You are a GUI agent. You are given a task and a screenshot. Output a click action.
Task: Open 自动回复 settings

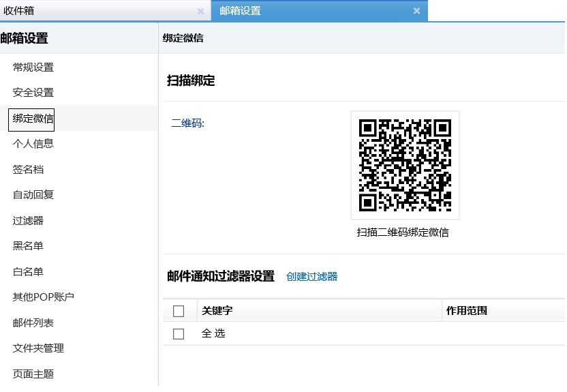pyautogui.click(x=33, y=194)
